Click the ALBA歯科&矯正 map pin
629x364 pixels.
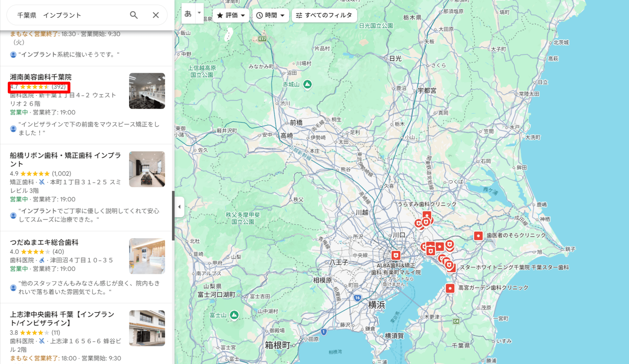[396, 255]
